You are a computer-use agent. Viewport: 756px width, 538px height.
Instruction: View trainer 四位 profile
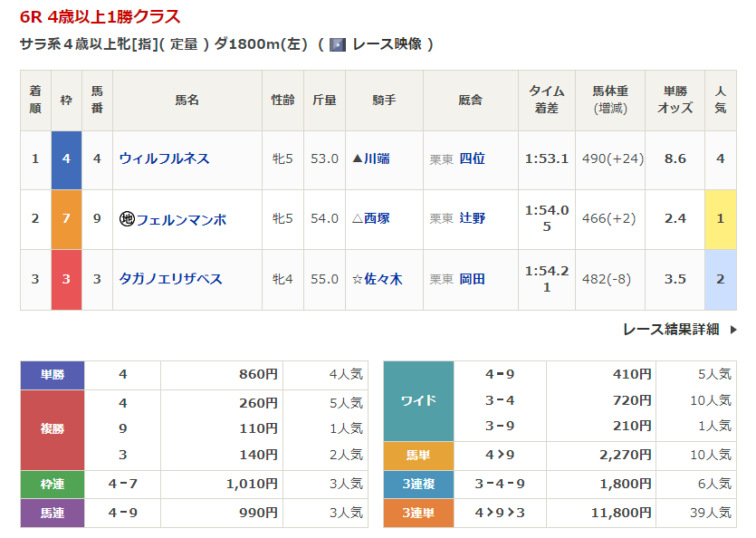coord(472,159)
